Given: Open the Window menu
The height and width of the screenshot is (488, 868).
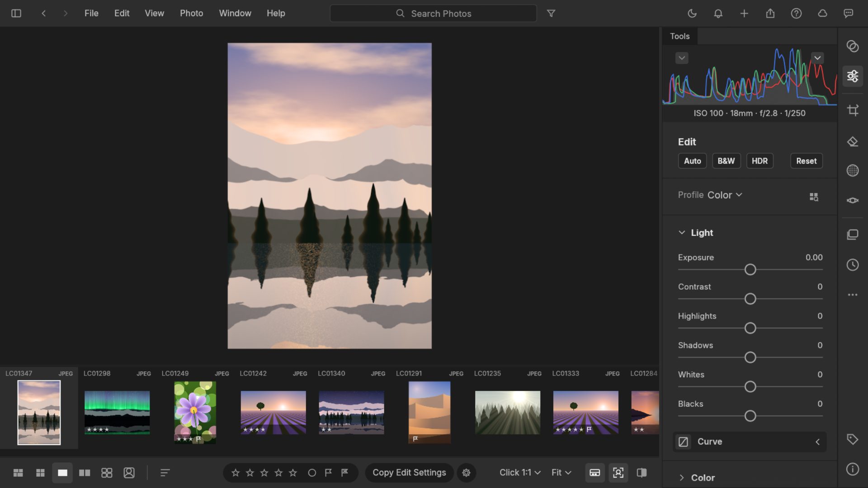Looking at the screenshot, I should [235, 14].
